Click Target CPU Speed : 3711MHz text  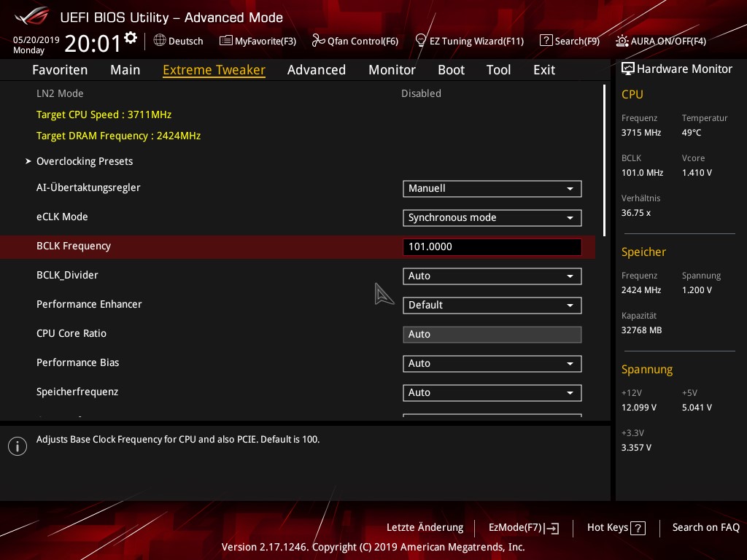pyautogui.click(x=104, y=114)
